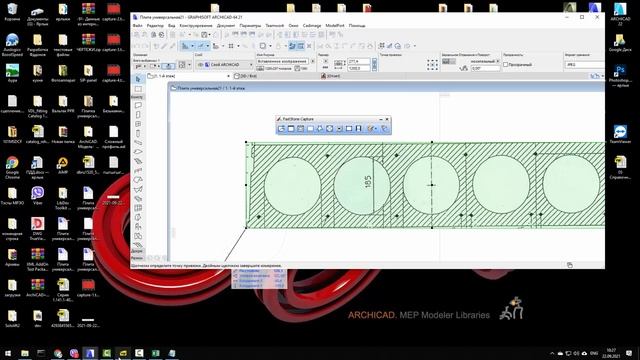Select the Stair tool in the toolbox
The height and width of the screenshot is (360, 640).
138,161
